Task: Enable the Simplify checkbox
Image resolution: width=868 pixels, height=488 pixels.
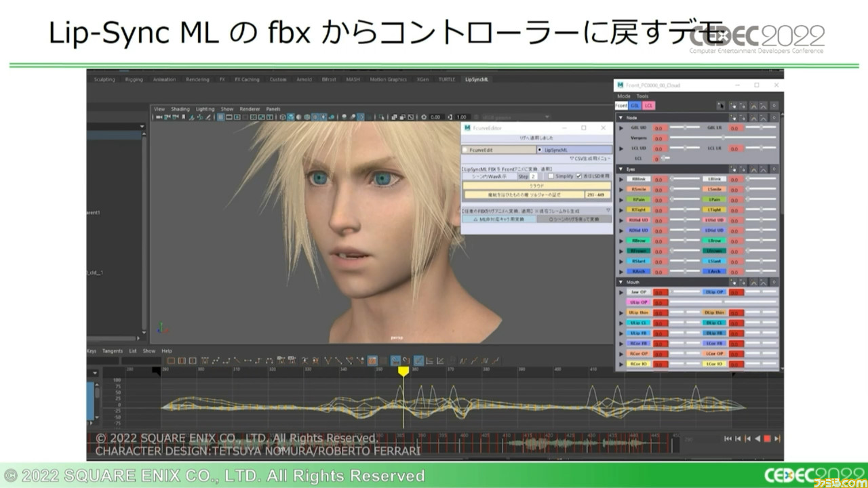Action: [551, 176]
